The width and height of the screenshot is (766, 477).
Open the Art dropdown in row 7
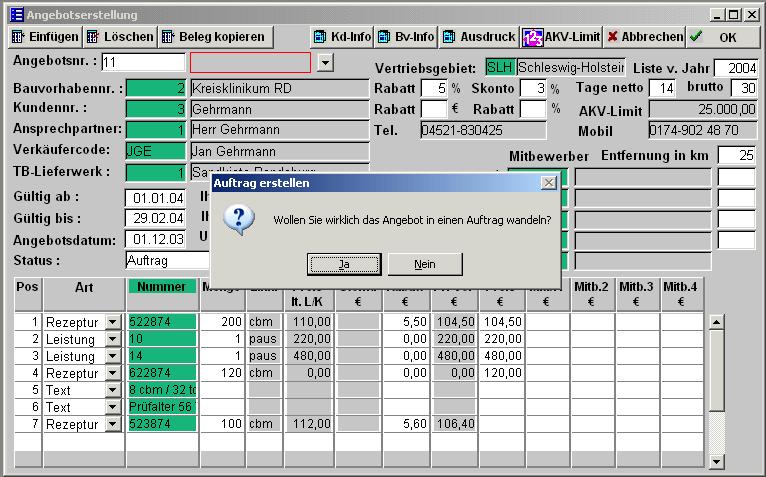pos(112,425)
